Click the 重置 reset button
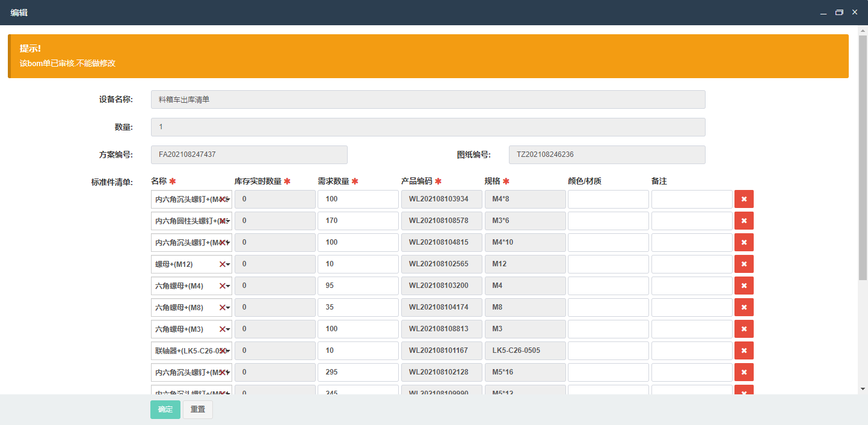Screen dimensions: 868x425 tap(198, 409)
